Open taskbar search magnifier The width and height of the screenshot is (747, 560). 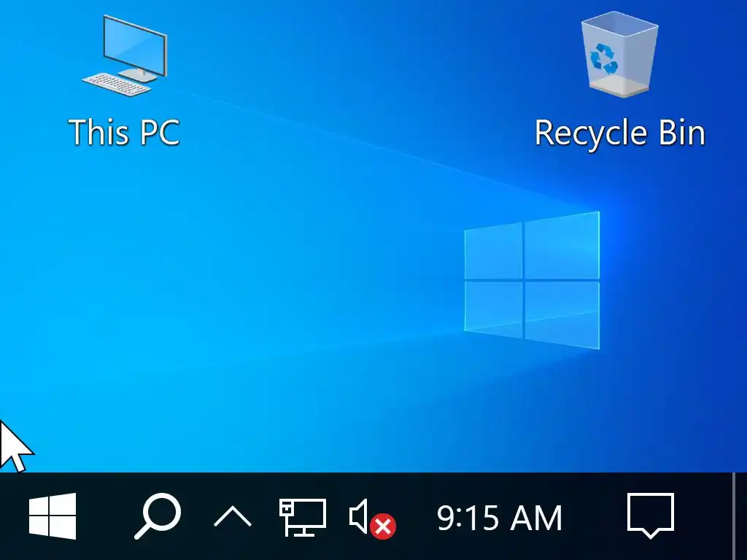pos(158,516)
